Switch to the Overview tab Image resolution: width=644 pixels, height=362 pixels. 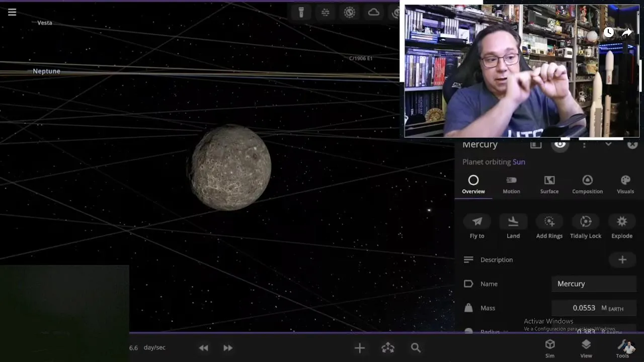(x=473, y=185)
